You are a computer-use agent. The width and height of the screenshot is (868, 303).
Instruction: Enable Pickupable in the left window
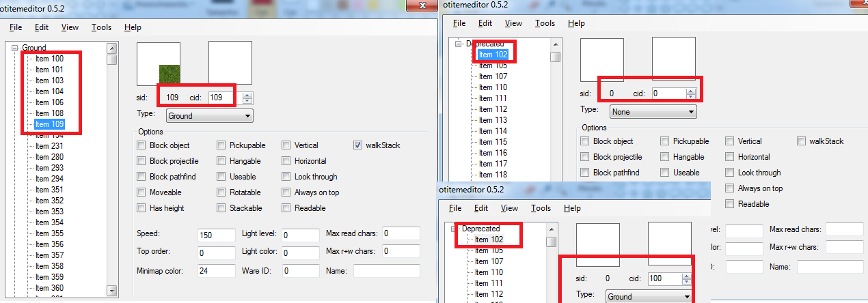click(x=222, y=145)
